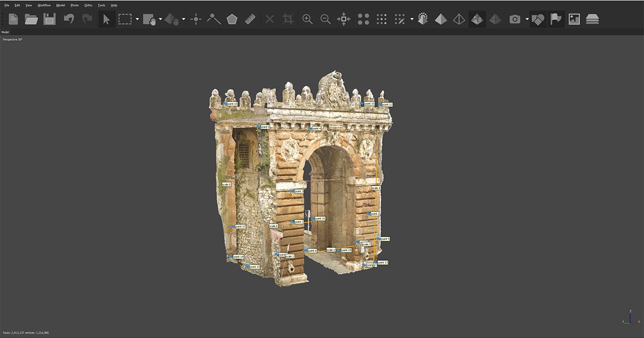Open the Move Region dropdown arrow
The height and width of the screenshot is (338, 644).
click(160, 19)
